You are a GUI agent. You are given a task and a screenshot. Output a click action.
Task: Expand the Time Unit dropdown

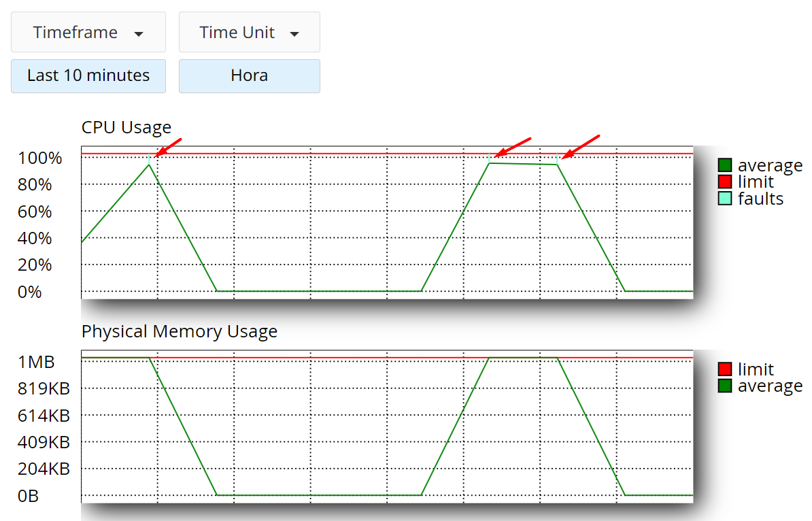click(x=249, y=33)
